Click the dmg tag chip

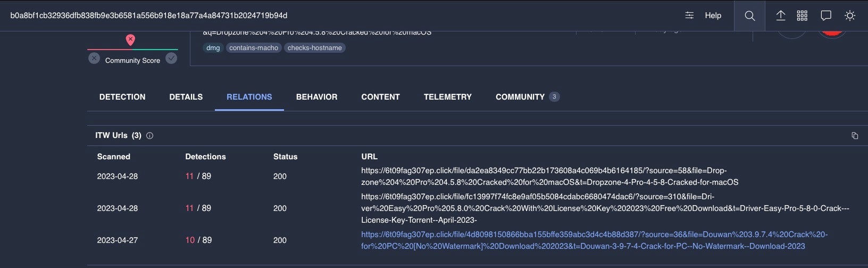point(213,48)
